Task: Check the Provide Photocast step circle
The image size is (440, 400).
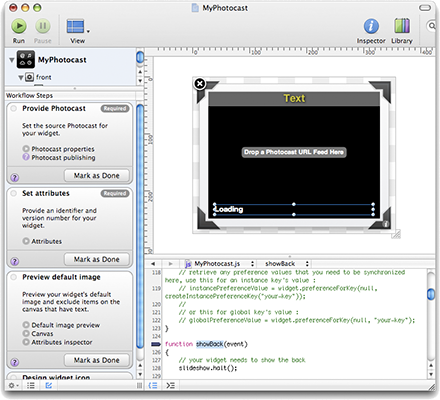Action: 14,109
